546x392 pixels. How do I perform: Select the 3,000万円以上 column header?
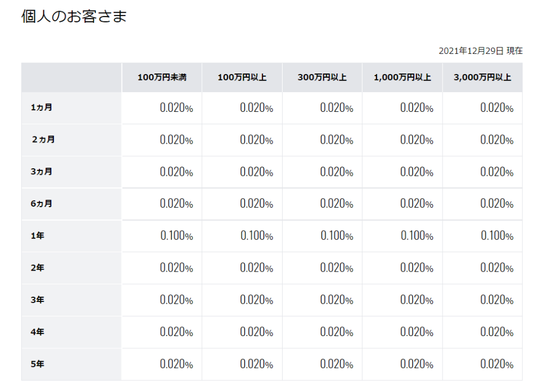click(482, 77)
